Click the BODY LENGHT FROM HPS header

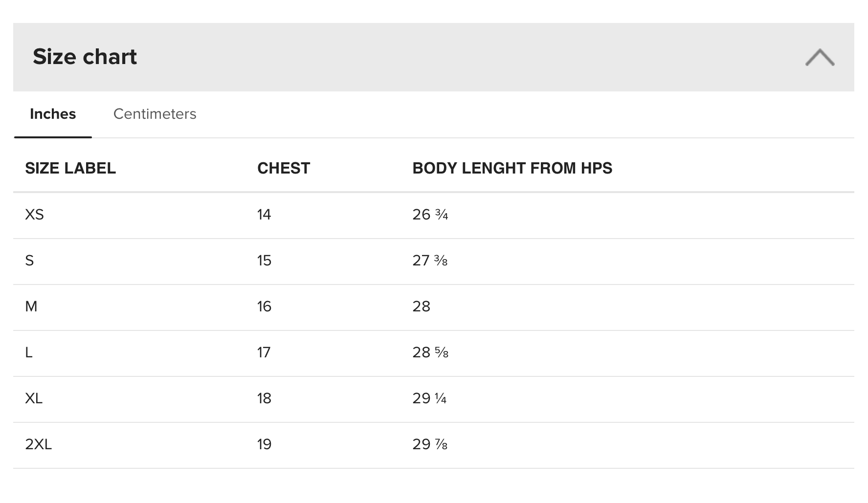pyautogui.click(x=512, y=168)
